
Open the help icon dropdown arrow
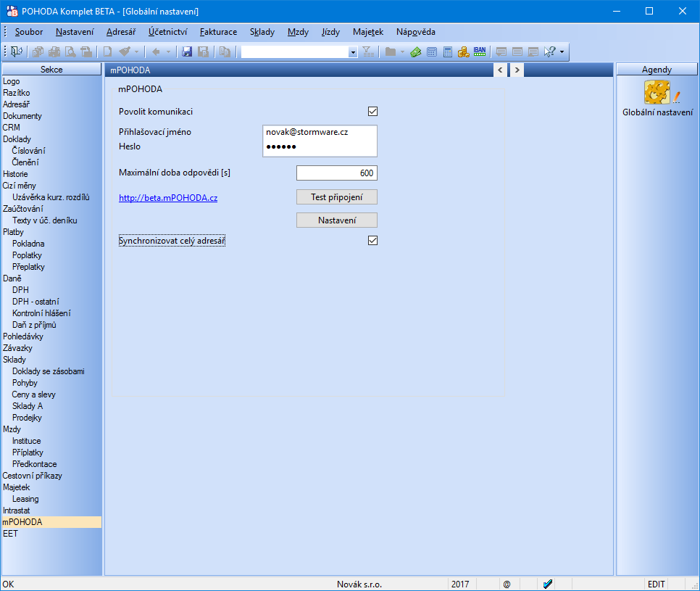(562, 52)
